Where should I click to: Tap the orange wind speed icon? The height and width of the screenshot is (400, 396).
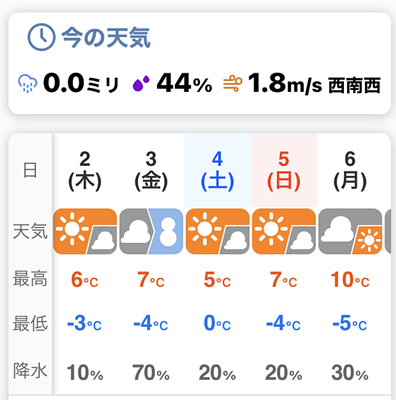233,84
